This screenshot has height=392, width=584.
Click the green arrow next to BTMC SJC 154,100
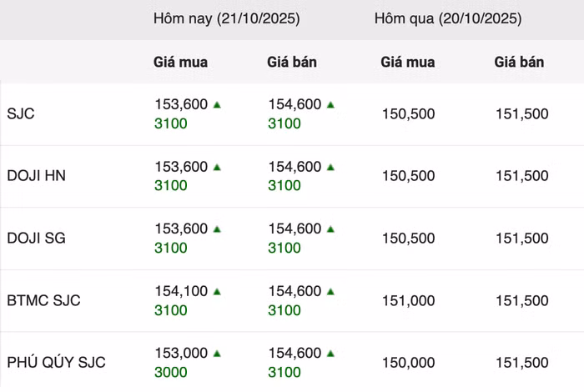tap(217, 292)
